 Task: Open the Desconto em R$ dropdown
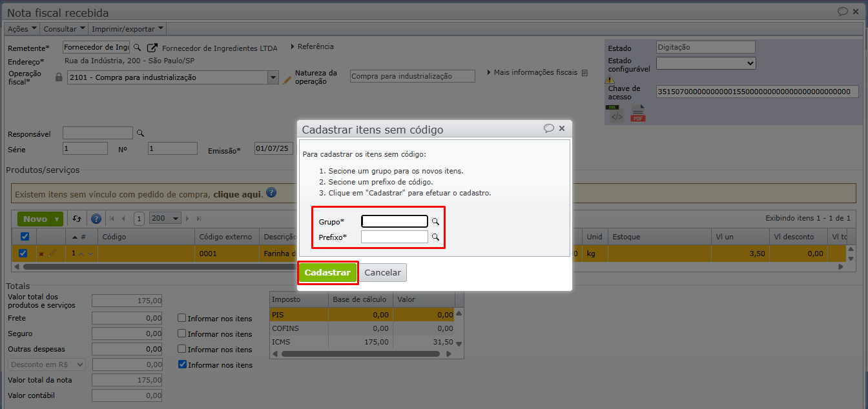click(x=46, y=364)
